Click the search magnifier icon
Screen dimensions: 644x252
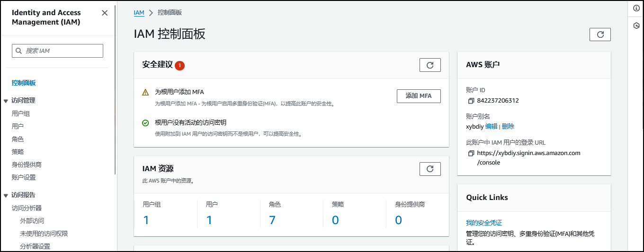[x=19, y=51]
